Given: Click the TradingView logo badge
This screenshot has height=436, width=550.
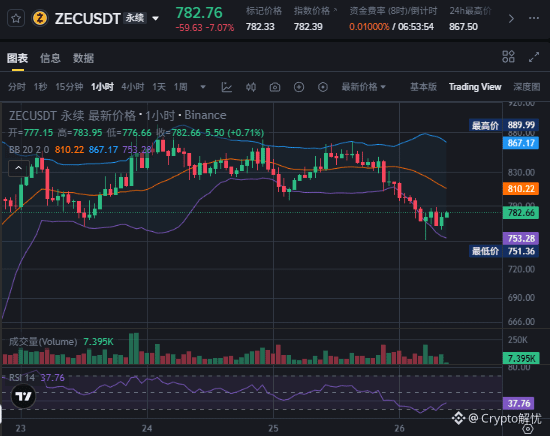Looking at the screenshot, I should 24,396.
